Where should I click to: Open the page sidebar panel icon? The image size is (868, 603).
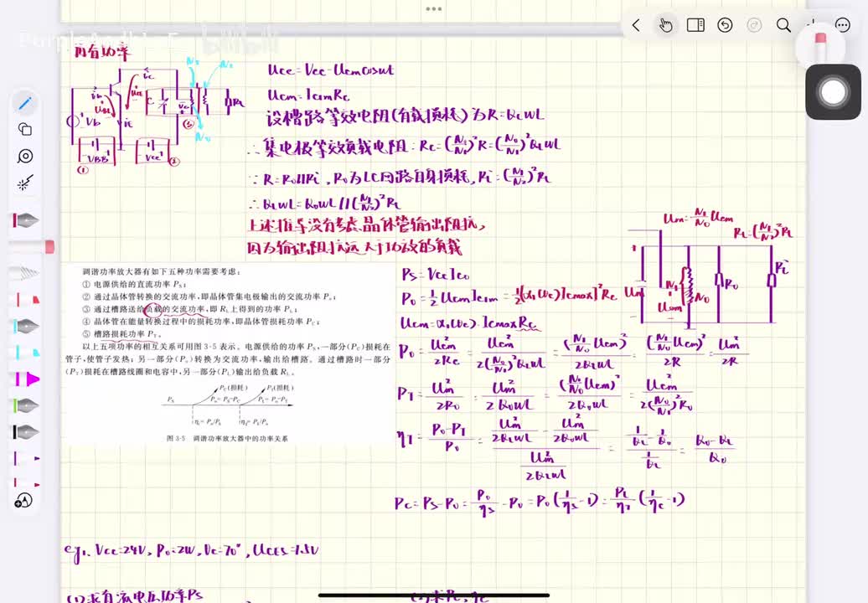(x=695, y=25)
